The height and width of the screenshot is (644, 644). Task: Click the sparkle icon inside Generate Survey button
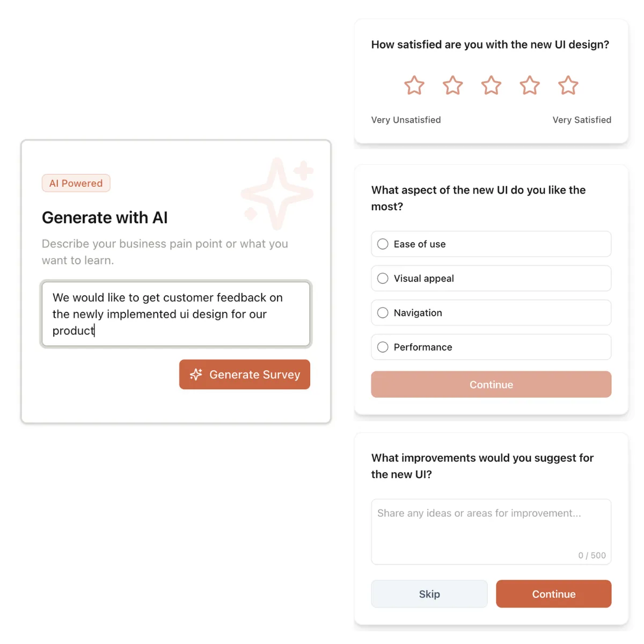[196, 375]
